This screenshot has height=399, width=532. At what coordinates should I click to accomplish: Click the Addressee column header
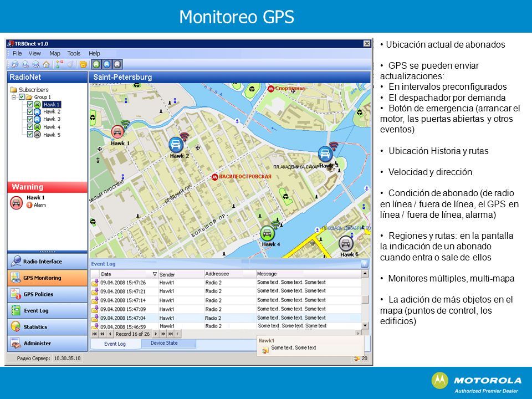click(x=229, y=274)
